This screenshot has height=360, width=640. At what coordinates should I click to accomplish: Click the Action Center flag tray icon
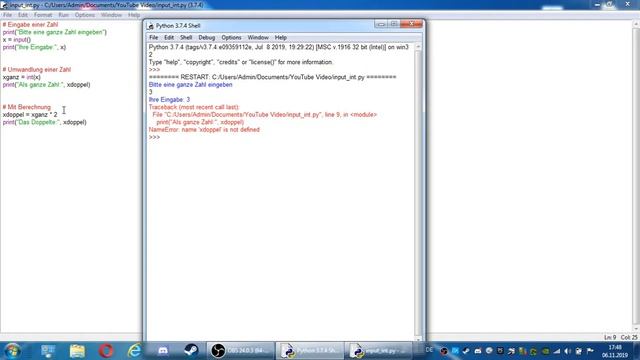pos(590,351)
